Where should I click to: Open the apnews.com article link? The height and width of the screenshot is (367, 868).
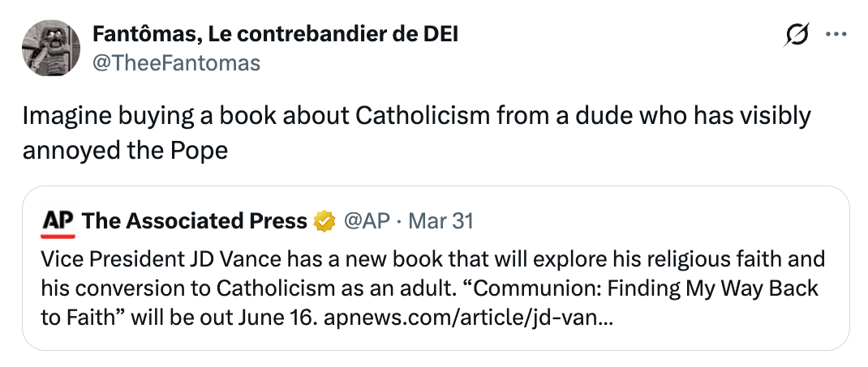468,317
